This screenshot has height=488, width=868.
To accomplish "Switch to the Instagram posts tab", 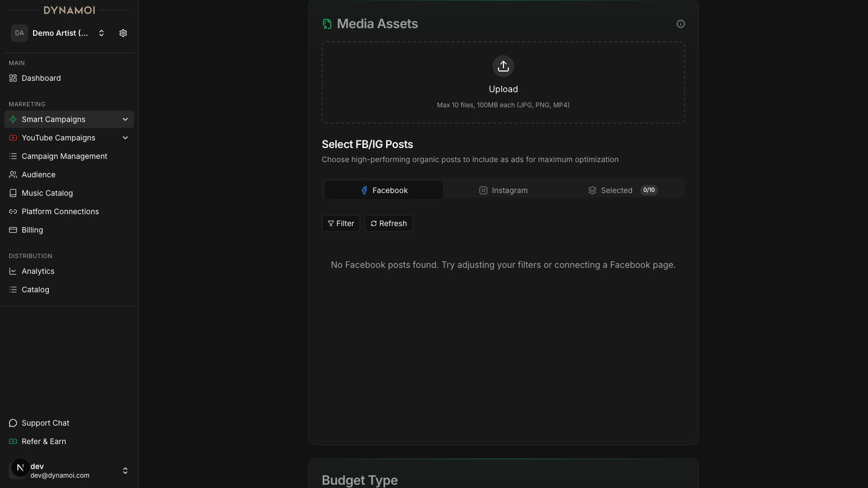I will coord(503,190).
